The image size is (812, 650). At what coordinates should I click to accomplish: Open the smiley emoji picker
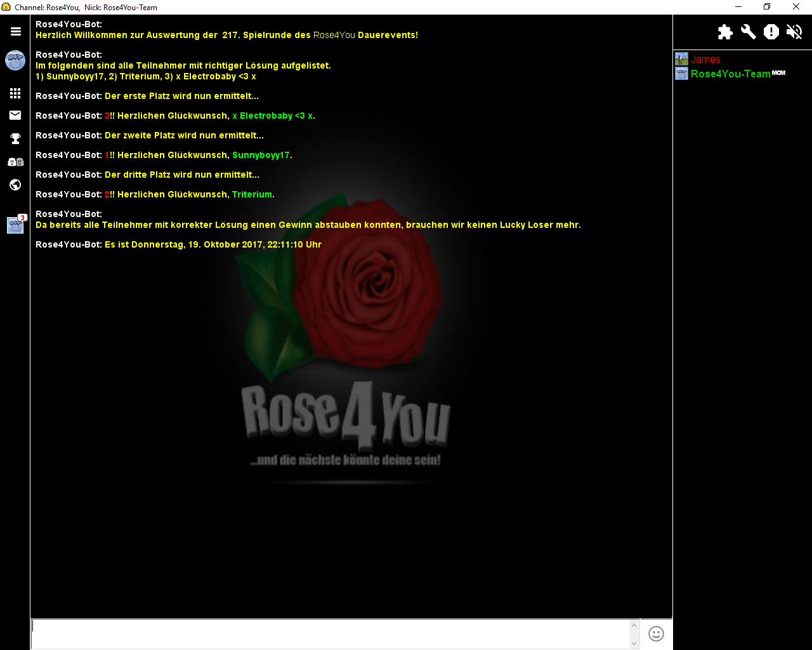click(x=656, y=633)
